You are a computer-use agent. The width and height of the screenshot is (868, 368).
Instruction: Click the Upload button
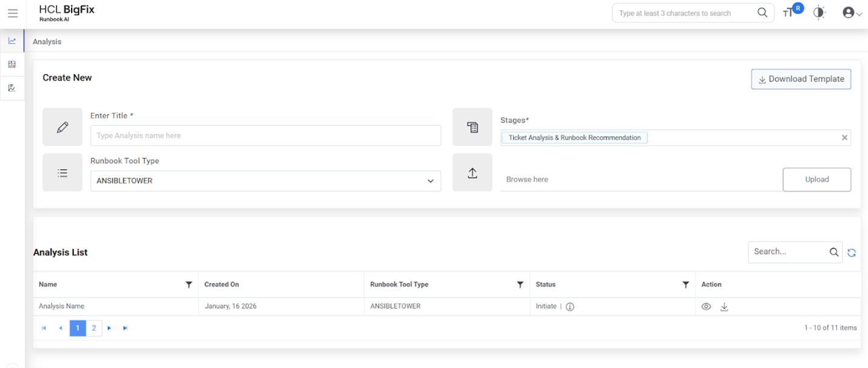click(816, 179)
